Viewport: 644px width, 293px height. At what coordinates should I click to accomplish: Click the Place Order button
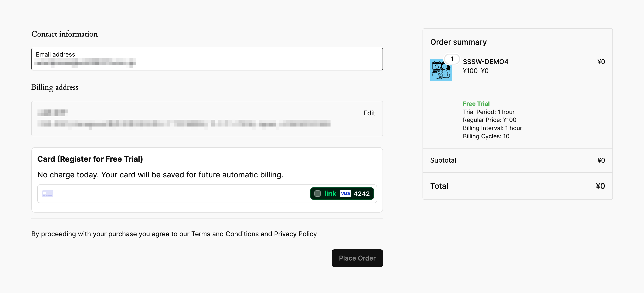[x=357, y=258]
